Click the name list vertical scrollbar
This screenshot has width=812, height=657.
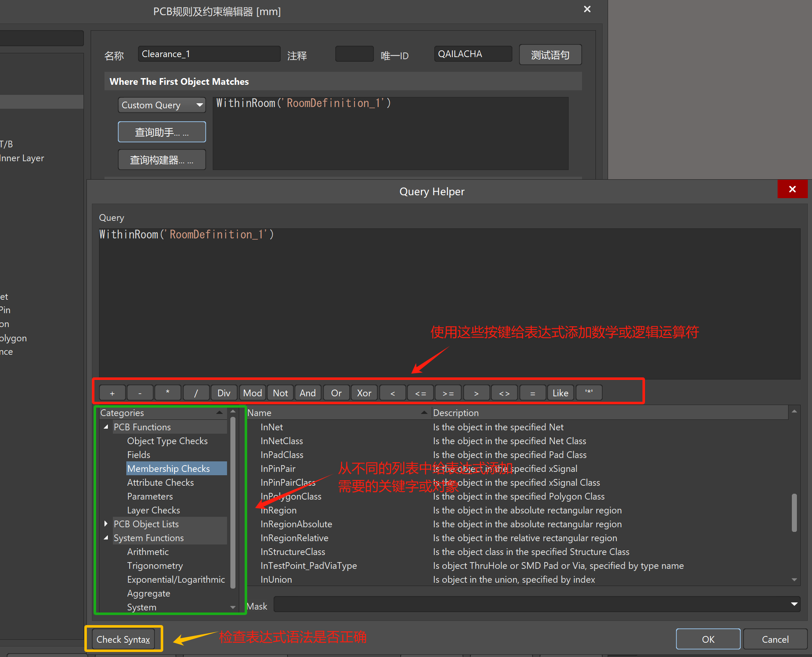(794, 512)
